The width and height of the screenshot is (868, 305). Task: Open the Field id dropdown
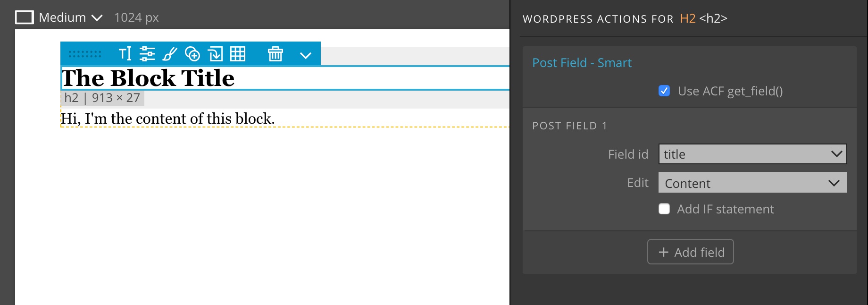coord(752,154)
